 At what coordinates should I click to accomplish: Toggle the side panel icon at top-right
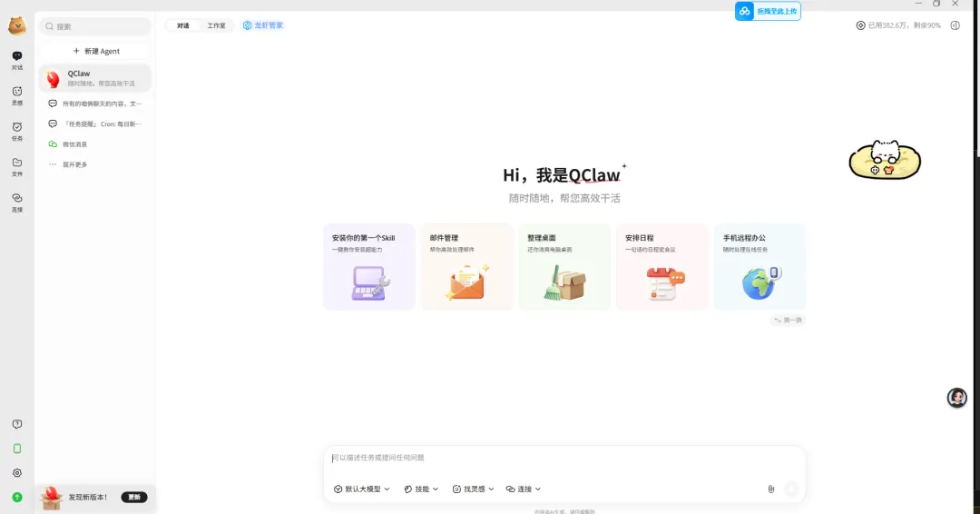955,25
